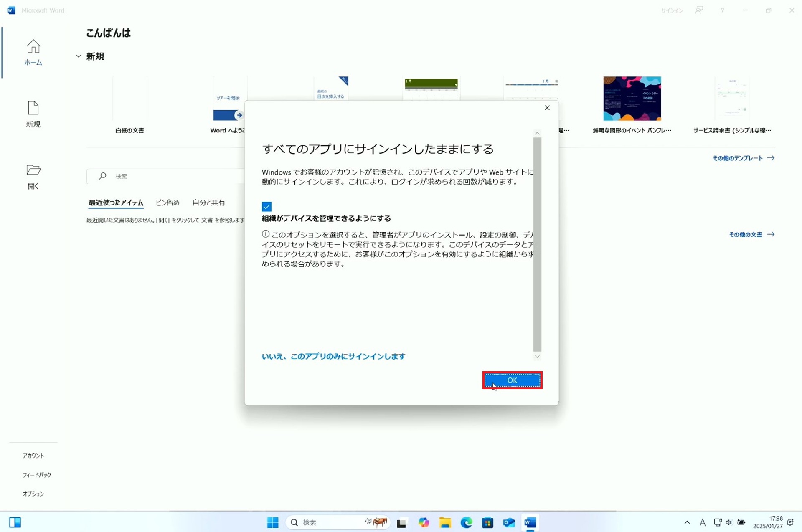Click OK in the sign-in dialog
This screenshot has width=802, height=532.
click(512, 380)
